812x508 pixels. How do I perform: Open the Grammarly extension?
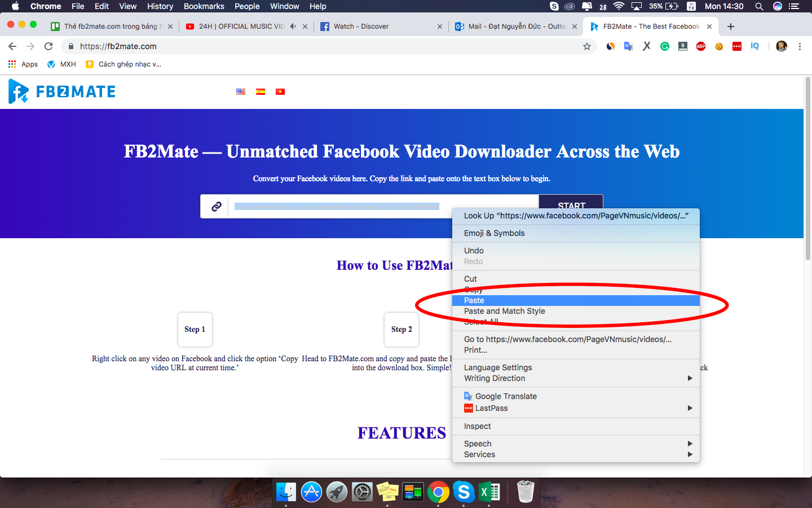tap(664, 46)
